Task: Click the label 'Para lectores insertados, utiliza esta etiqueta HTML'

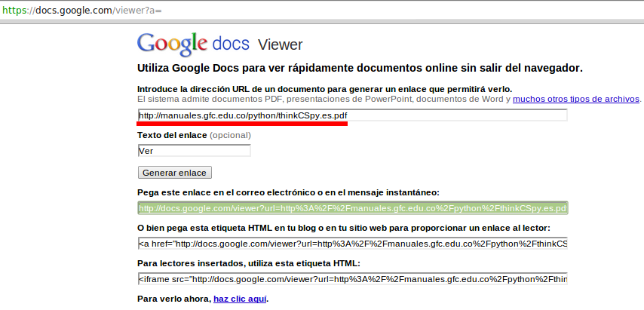Action: pyautogui.click(x=249, y=263)
